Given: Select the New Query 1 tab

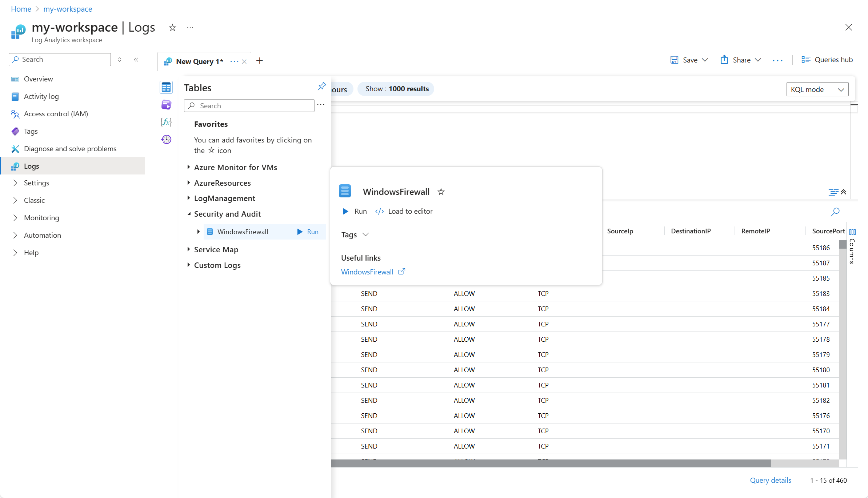Looking at the screenshot, I should coord(199,61).
